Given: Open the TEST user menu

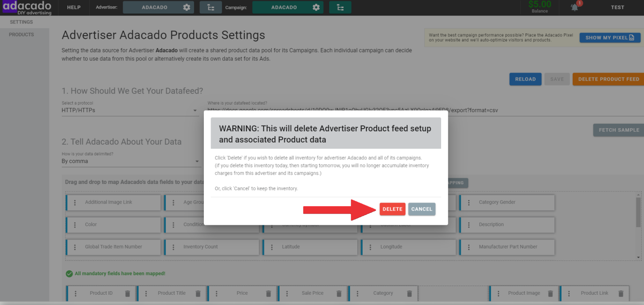Looking at the screenshot, I should 618,8.
